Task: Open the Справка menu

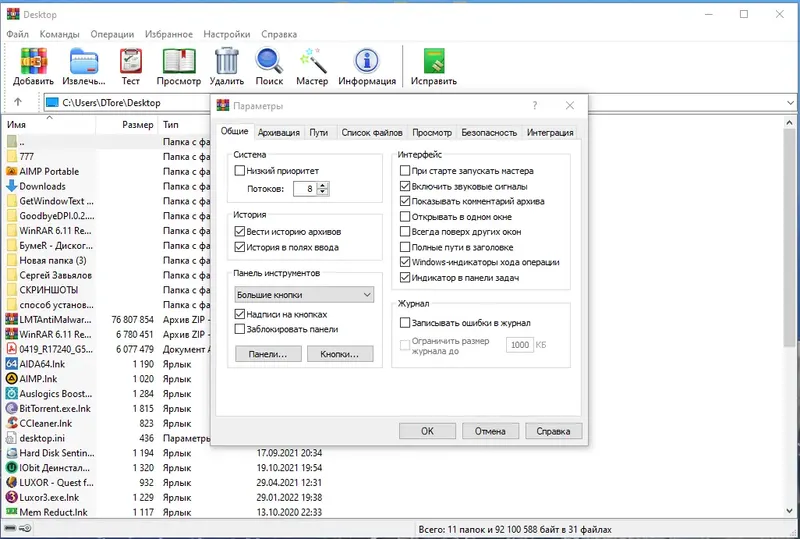Action: 279,34
